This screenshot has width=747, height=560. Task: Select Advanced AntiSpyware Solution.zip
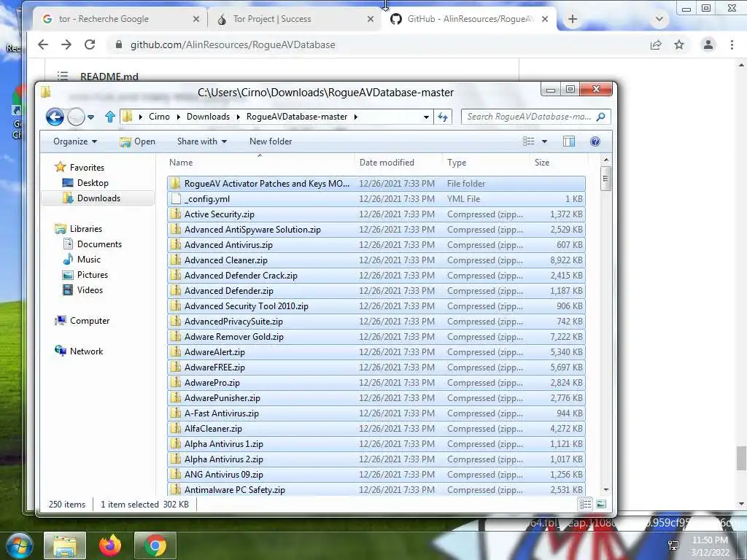tap(376, 230)
